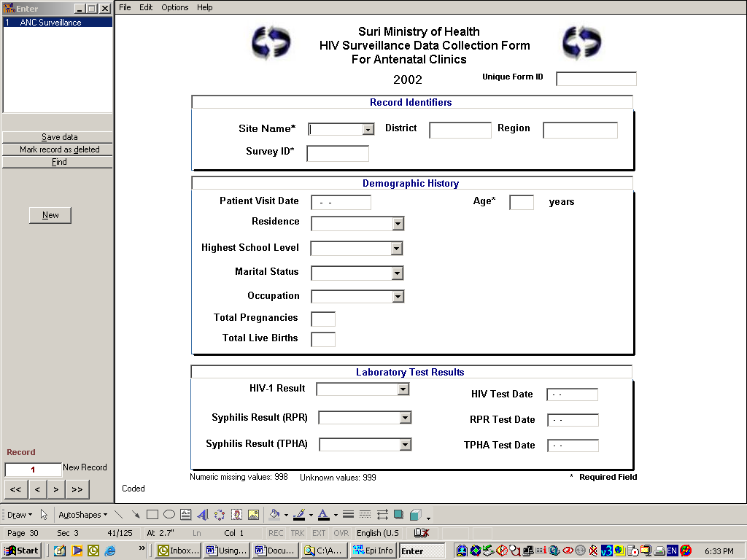The width and height of the screenshot is (747, 560).
Task: Select ANC Surveillance in the page list
Action: [x=58, y=23]
